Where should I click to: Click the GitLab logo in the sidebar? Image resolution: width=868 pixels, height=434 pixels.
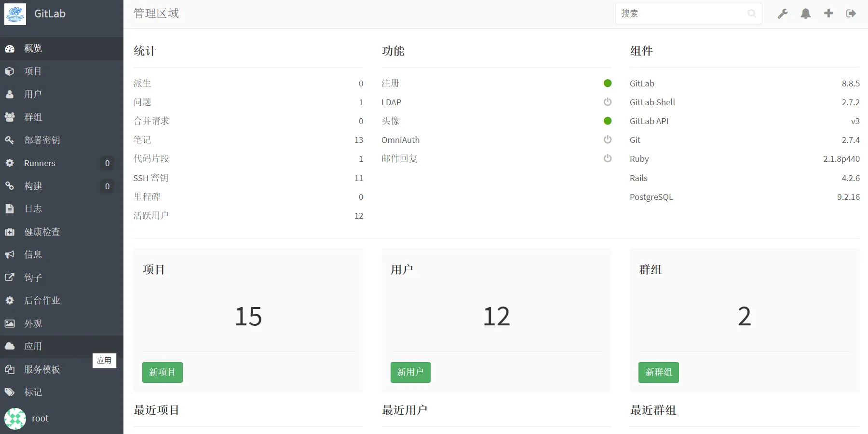point(15,14)
